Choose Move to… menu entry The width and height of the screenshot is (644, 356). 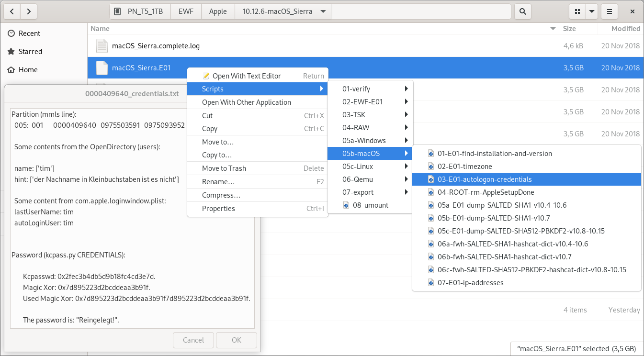(258, 142)
